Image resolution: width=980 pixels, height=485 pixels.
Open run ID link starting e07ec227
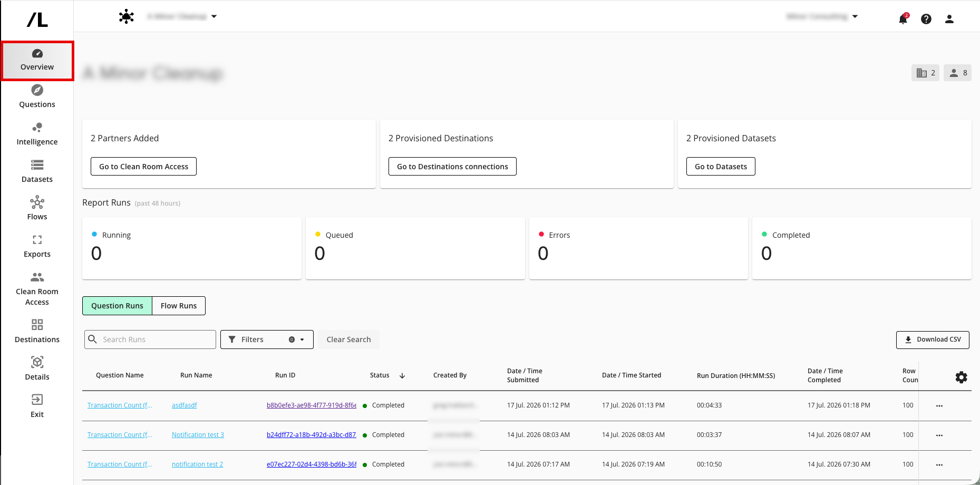click(x=312, y=464)
